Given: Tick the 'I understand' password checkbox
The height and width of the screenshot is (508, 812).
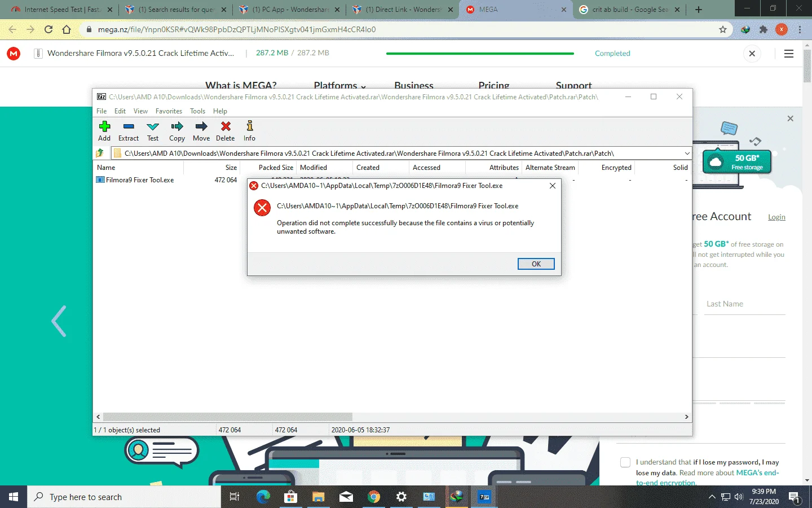Looking at the screenshot, I should [x=625, y=462].
